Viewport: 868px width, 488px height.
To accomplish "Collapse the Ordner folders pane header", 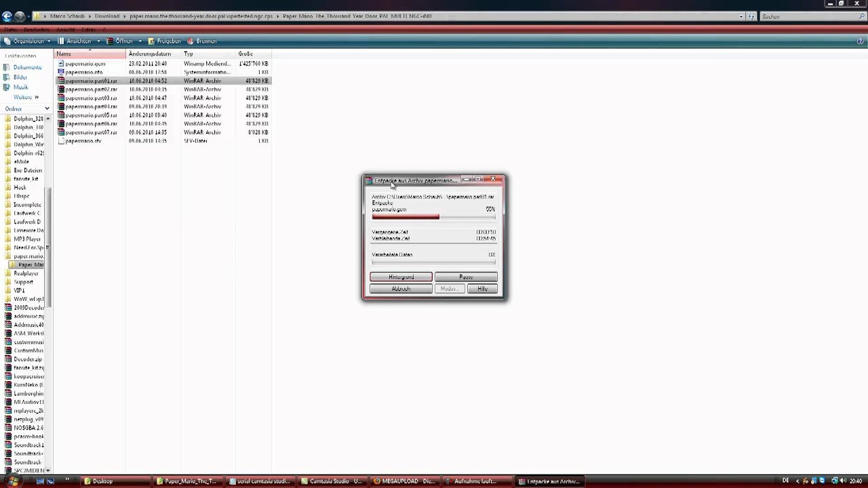I will click(26, 108).
